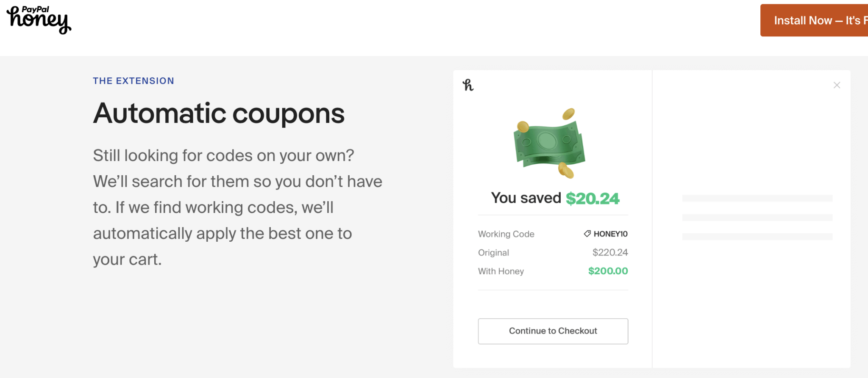Click the With Honey price $200.00
This screenshot has width=868, height=378.
[607, 271]
